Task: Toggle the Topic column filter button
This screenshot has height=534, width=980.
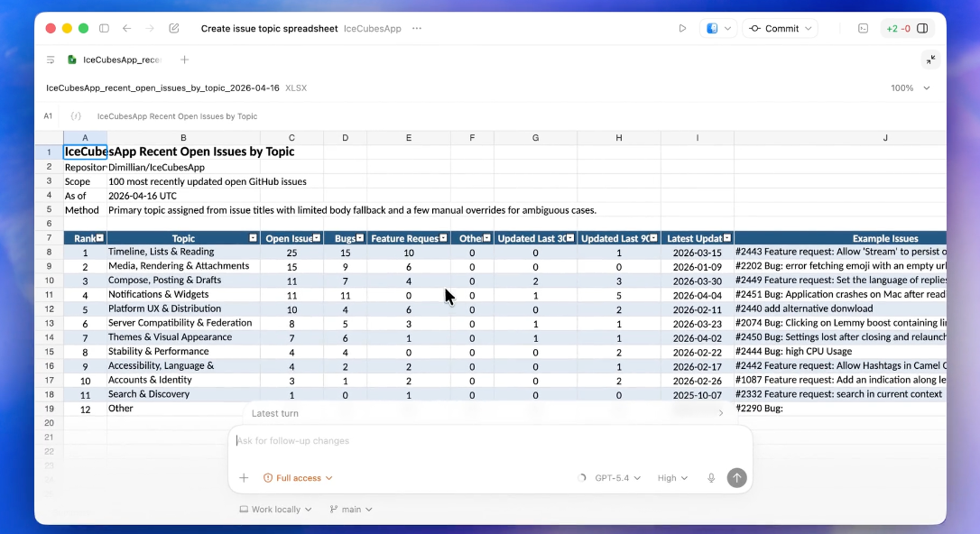Action: [254, 238]
